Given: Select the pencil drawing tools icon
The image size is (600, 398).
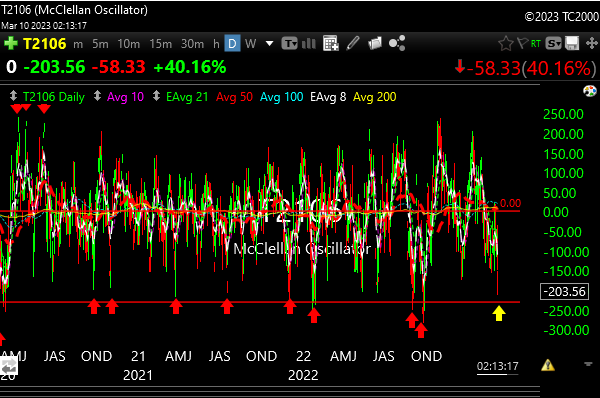Looking at the screenshot, I should [x=353, y=43].
